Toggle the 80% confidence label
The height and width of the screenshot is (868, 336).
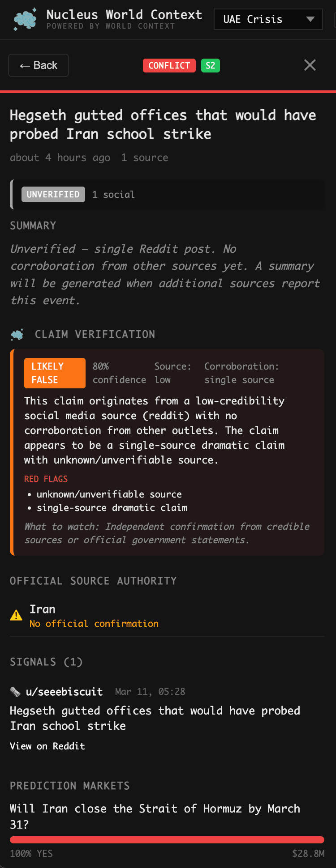119,373
